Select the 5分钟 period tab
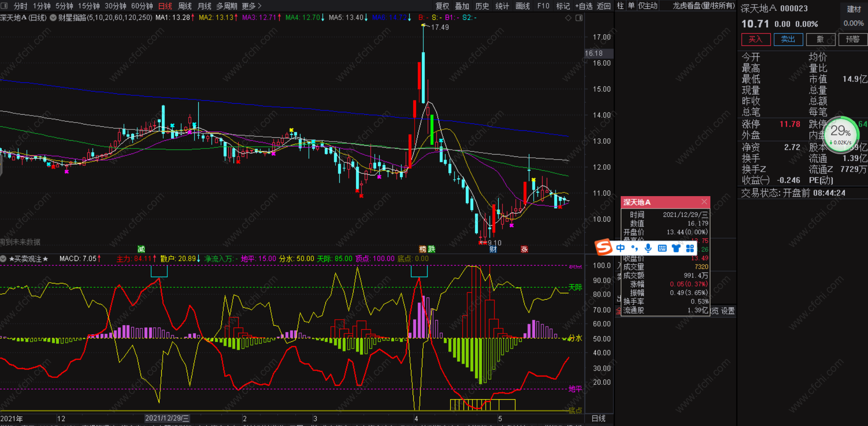Screen dimensions: 868x426 pyautogui.click(x=64, y=6)
